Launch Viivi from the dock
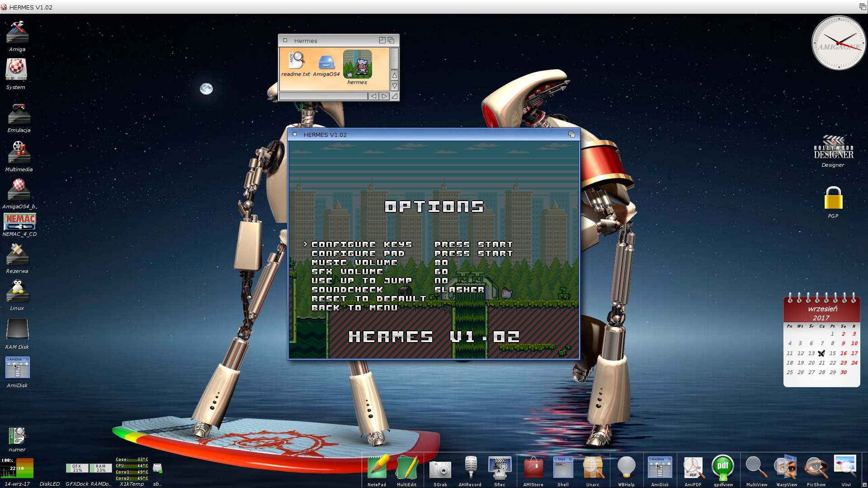868x488 pixels. [x=846, y=467]
